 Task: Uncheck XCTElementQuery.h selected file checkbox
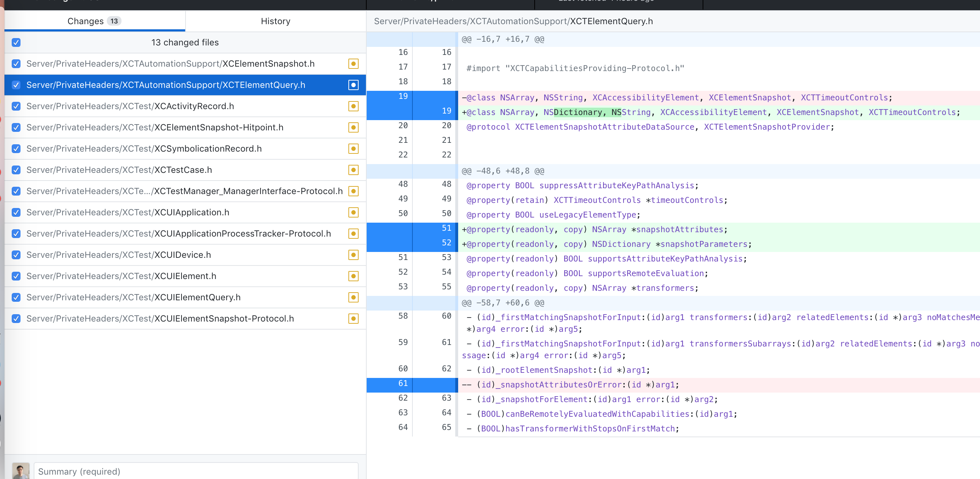click(16, 85)
